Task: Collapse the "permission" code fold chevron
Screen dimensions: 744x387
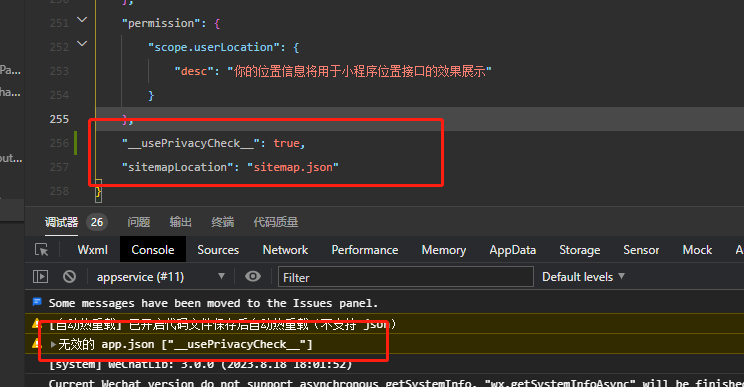Action: (82, 19)
